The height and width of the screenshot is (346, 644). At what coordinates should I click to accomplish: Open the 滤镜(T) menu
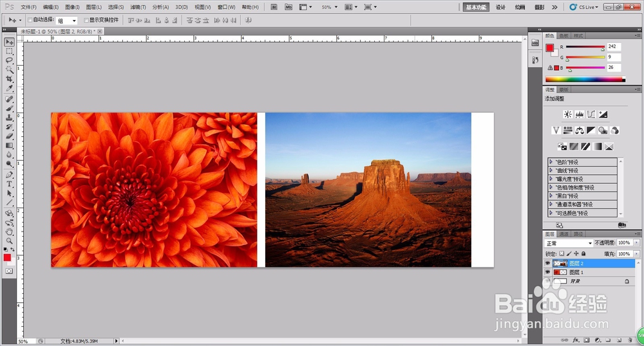tap(138, 7)
